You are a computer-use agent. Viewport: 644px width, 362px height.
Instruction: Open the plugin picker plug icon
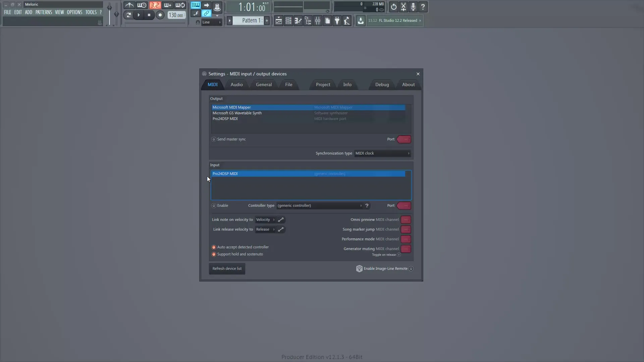pyautogui.click(x=337, y=21)
